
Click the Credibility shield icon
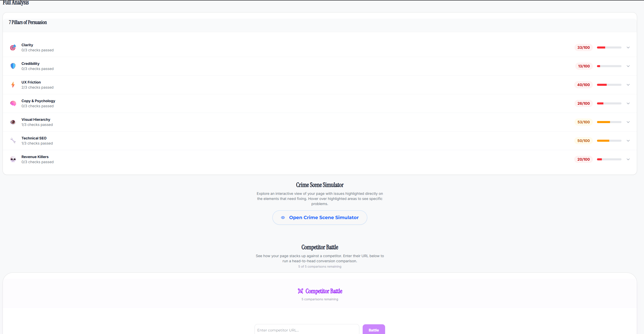pyautogui.click(x=13, y=66)
